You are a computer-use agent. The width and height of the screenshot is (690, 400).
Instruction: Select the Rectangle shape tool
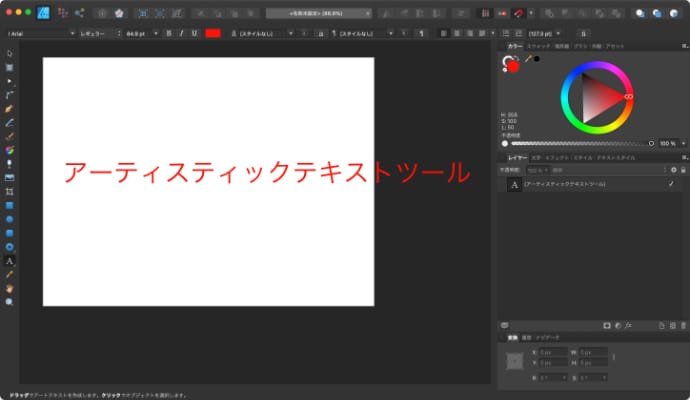point(9,204)
